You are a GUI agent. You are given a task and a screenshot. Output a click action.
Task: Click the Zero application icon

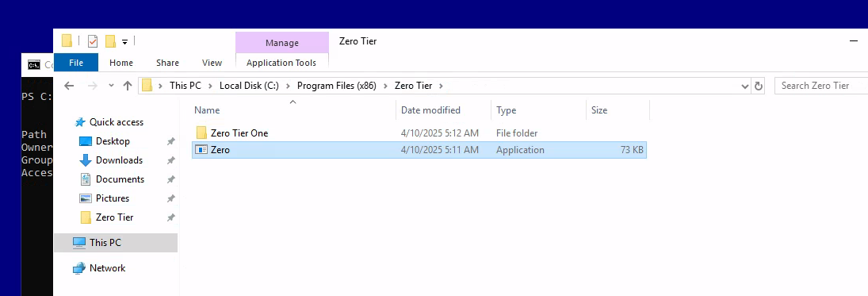(x=201, y=150)
